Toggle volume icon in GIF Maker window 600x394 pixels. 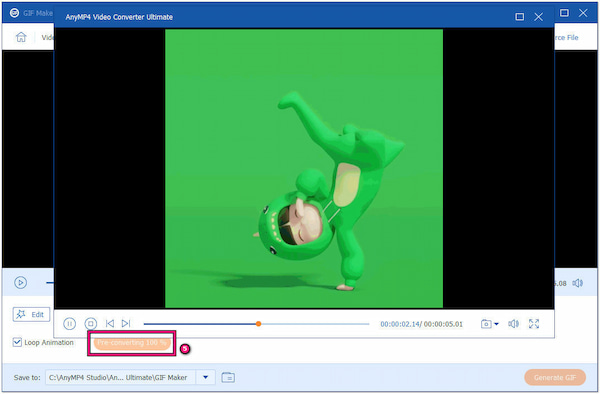click(577, 283)
